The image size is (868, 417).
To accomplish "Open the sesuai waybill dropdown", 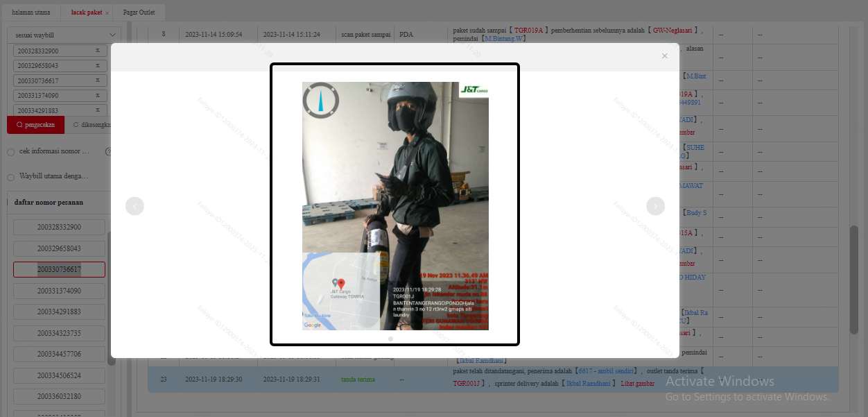I will tap(64, 35).
